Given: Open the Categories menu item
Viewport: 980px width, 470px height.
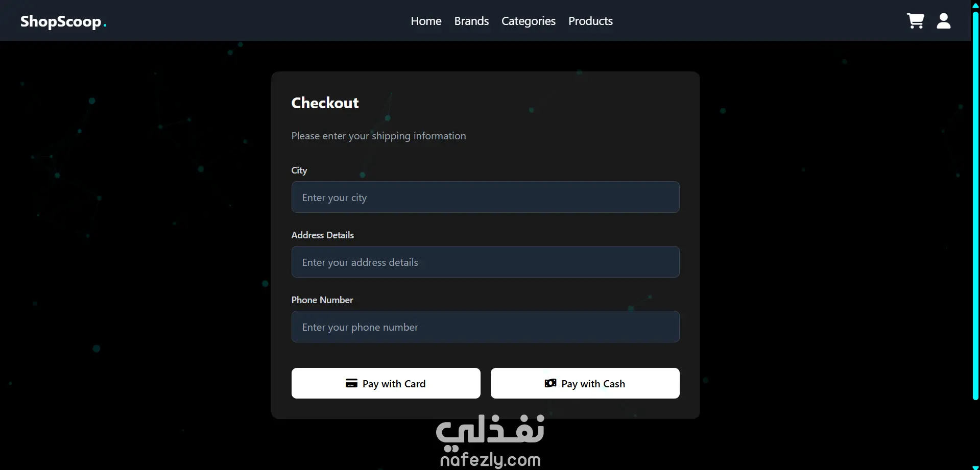Looking at the screenshot, I should pos(529,21).
